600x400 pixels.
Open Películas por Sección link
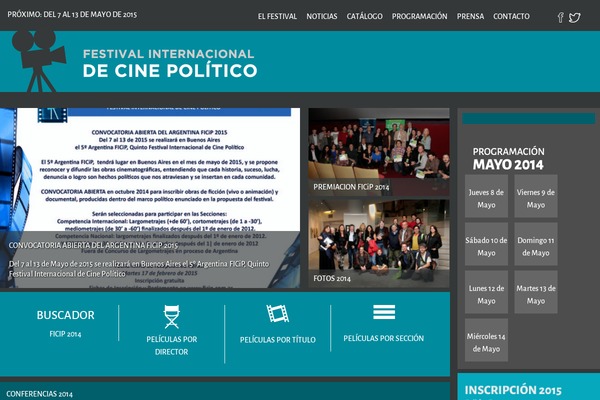point(384,338)
